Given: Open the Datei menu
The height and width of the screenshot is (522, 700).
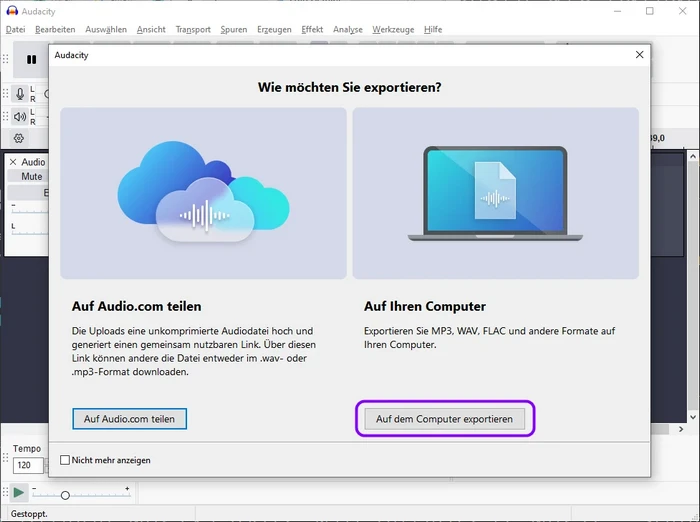Looking at the screenshot, I should (x=16, y=29).
